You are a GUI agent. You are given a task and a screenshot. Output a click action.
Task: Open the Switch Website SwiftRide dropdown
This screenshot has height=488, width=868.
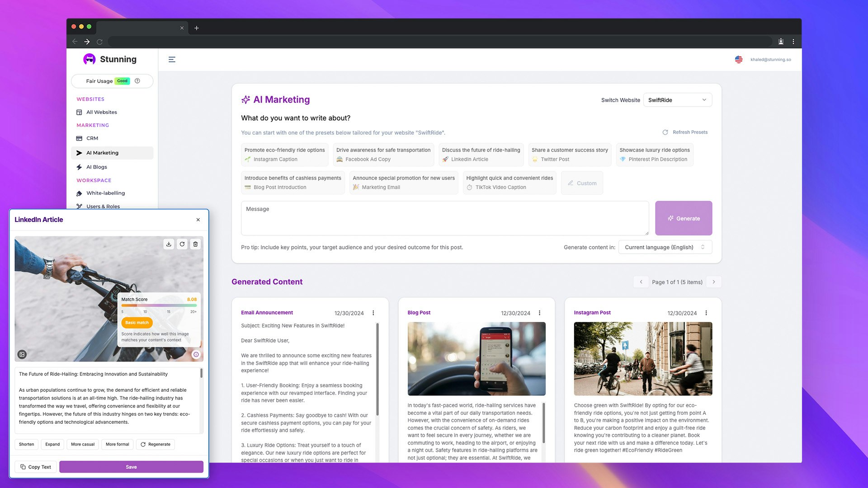coord(677,100)
